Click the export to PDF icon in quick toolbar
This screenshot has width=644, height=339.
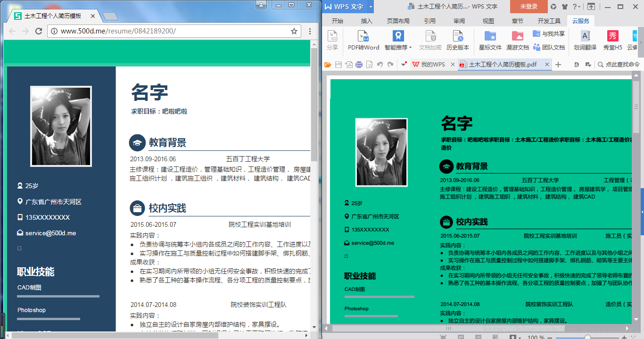tap(349, 65)
